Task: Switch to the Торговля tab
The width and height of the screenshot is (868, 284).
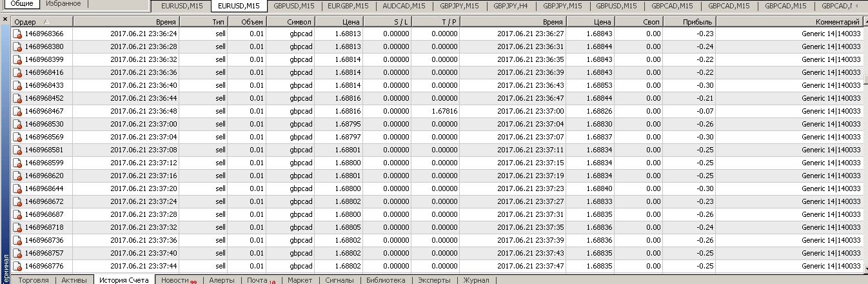Action: pyautogui.click(x=34, y=280)
